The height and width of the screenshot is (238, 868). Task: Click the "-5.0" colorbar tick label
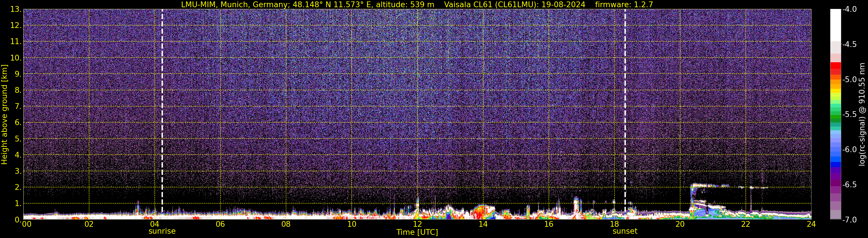pyautogui.click(x=850, y=80)
